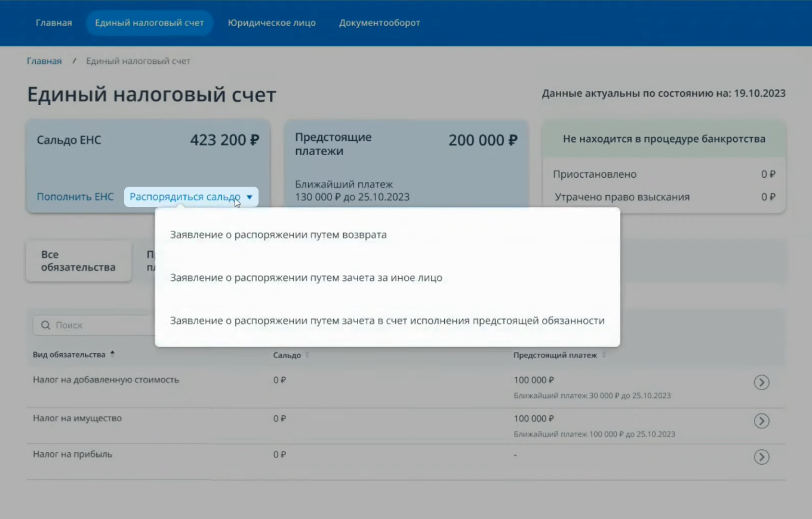The width and height of the screenshot is (812, 519).
Task: Navigate to Главная in the top menu
Action: point(54,23)
